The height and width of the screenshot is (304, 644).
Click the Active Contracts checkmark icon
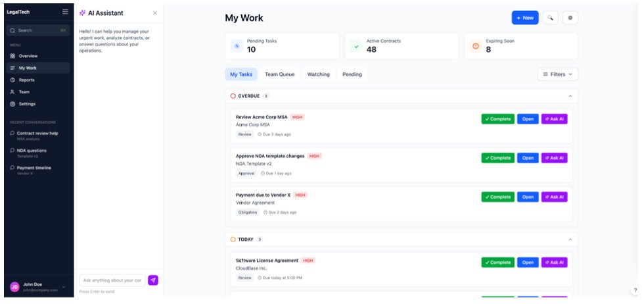(356, 46)
